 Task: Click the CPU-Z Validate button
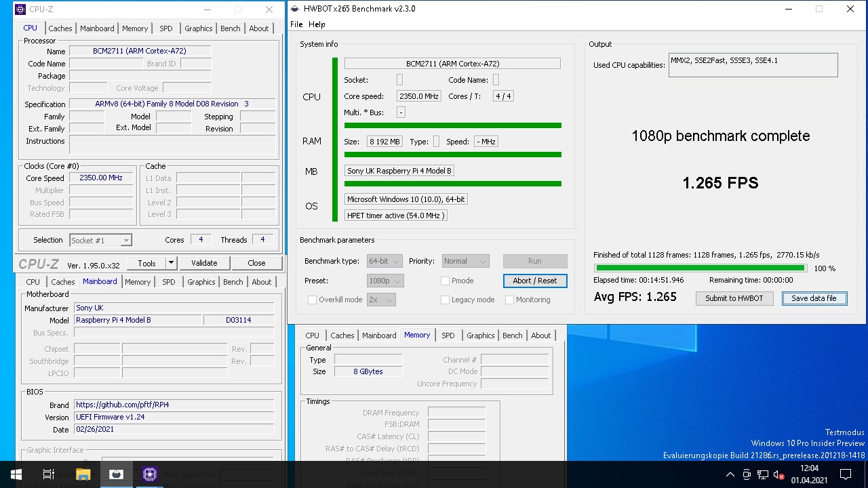tap(204, 263)
